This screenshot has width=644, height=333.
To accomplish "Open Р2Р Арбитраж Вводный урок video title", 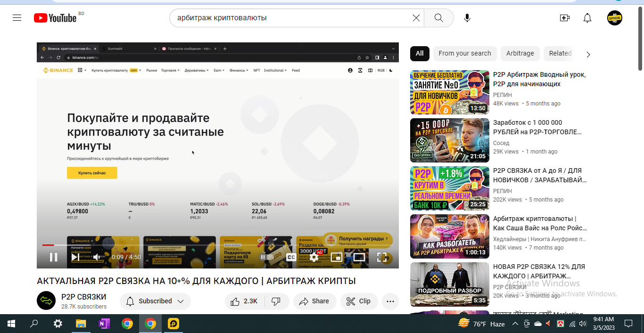I will tap(539, 79).
